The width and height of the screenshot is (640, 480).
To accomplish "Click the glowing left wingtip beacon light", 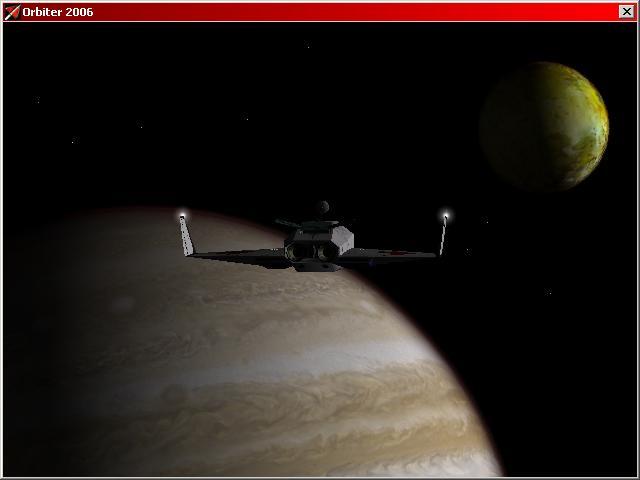I will coord(182,215).
